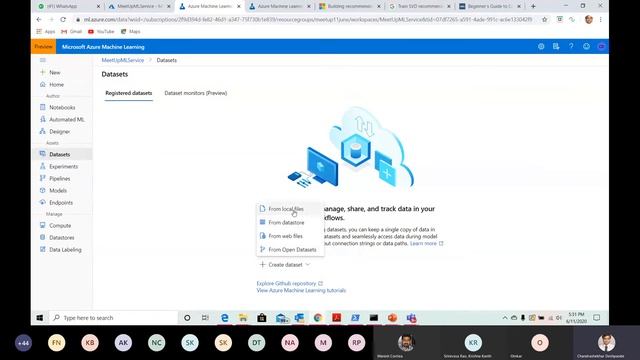640x360 pixels.
Task: Show hidden system tray icons
Action: click(x=505, y=318)
